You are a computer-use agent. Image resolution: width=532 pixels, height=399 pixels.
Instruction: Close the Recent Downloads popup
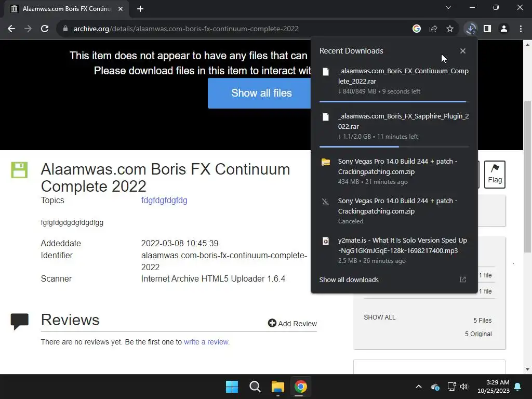[x=462, y=51]
